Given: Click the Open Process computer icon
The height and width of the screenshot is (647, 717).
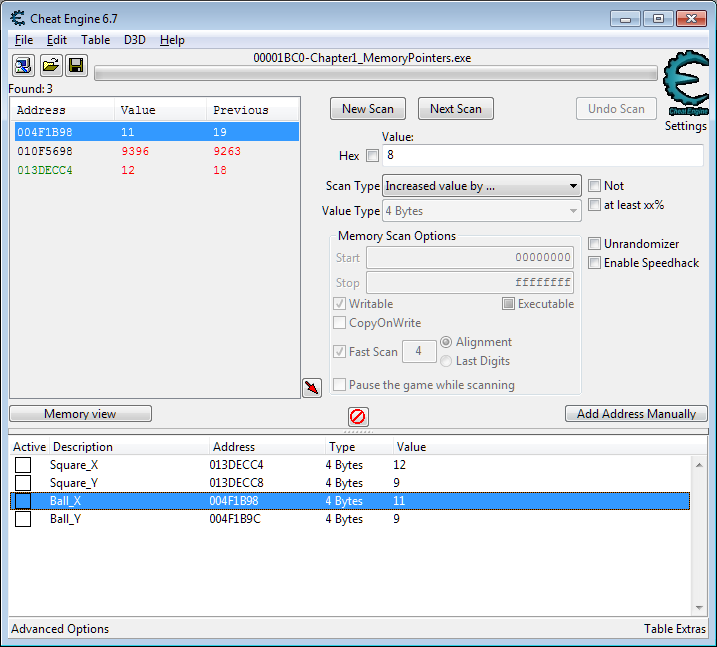Looking at the screenshot, I should [23, 66].
